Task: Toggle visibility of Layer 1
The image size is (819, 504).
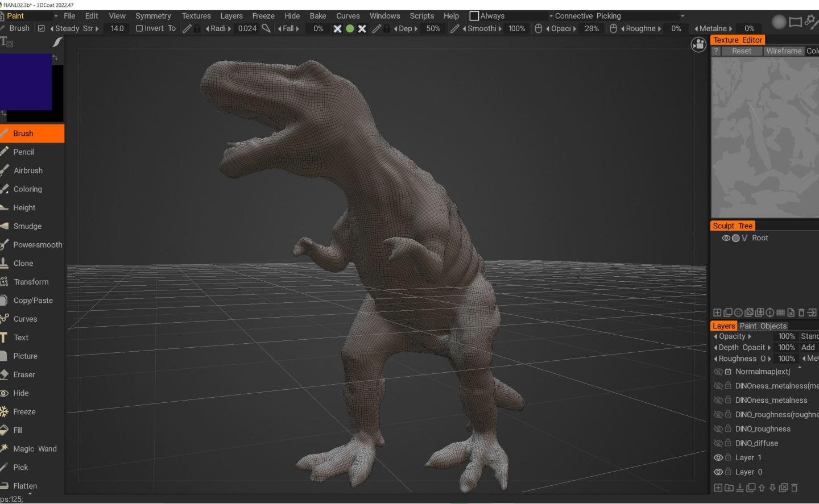Action: (718, 458)
